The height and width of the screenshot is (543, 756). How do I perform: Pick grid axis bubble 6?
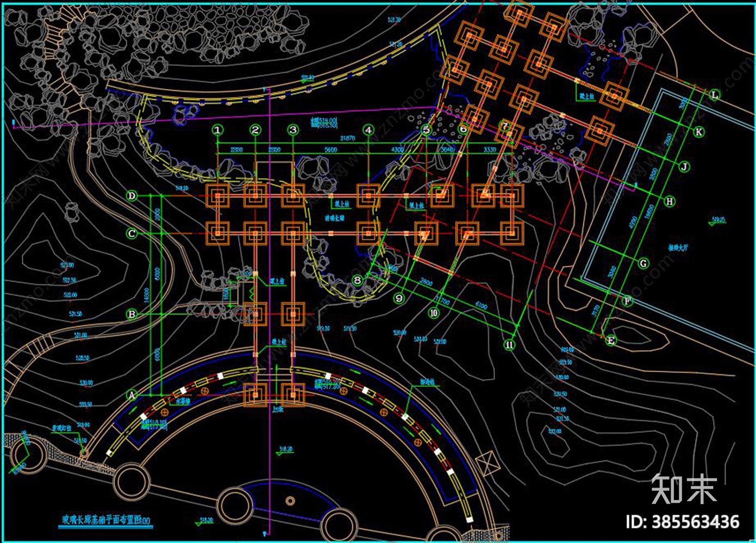463,129
